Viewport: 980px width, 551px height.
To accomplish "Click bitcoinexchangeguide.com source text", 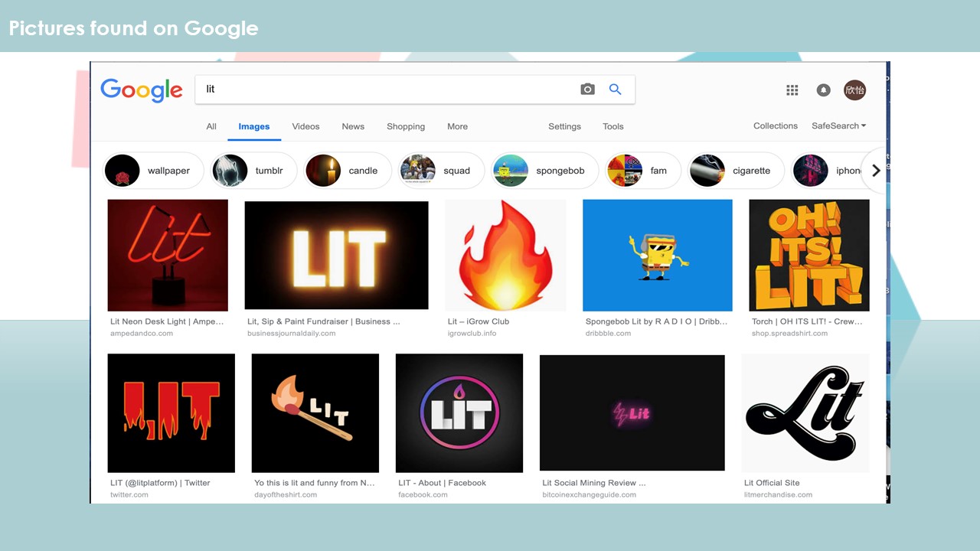I will pos(590,495).
